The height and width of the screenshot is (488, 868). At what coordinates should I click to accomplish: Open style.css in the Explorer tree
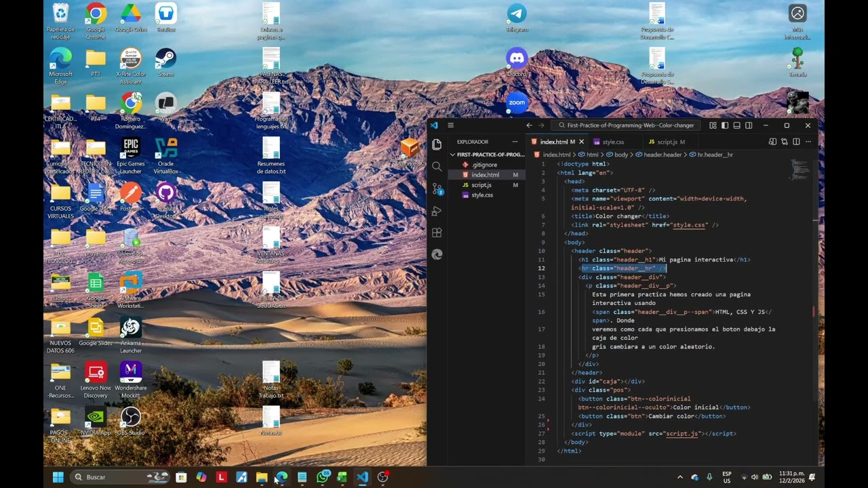486,195
